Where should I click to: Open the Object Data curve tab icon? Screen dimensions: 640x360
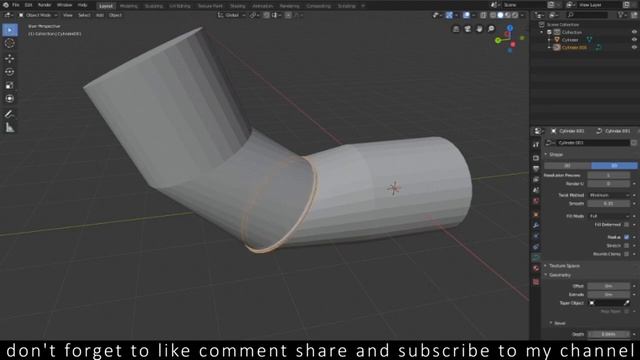[536, 258]
